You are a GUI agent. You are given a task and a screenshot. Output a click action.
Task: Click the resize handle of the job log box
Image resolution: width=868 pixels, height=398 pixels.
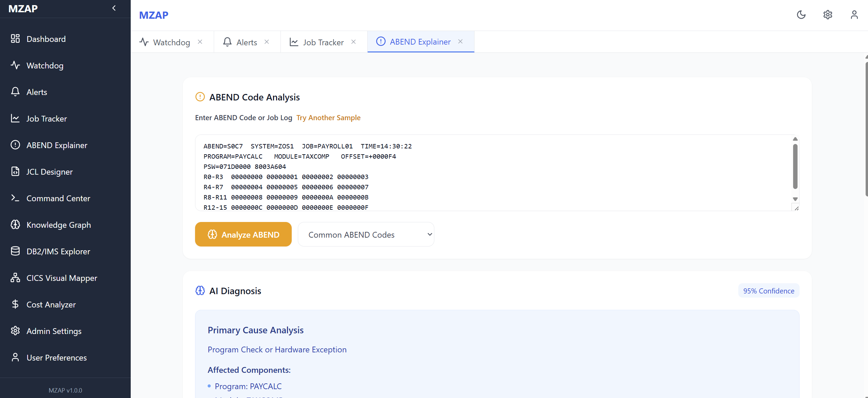(x=796, y=208)
